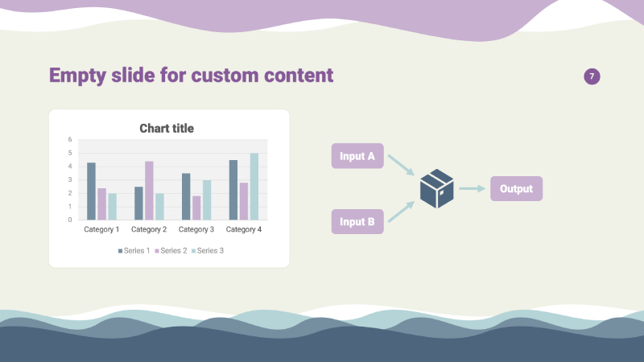The width and height of the screenshot is (644, 362).
Task: Select the Category 3 axis label
Action: point(196,230)
